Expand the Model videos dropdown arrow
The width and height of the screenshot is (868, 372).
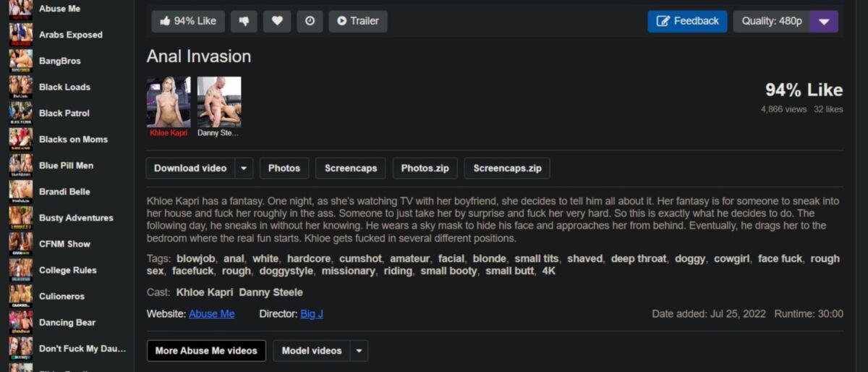(x=359, y=351)
